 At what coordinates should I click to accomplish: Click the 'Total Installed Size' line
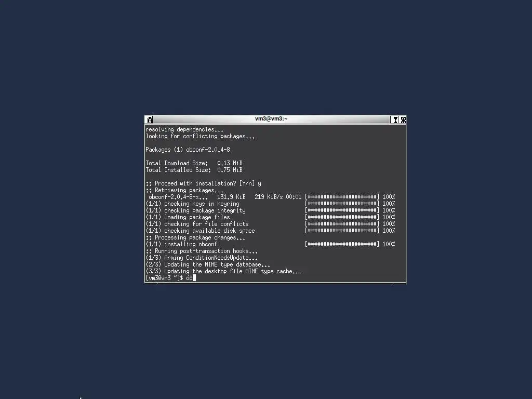click(x=194, y=170)
